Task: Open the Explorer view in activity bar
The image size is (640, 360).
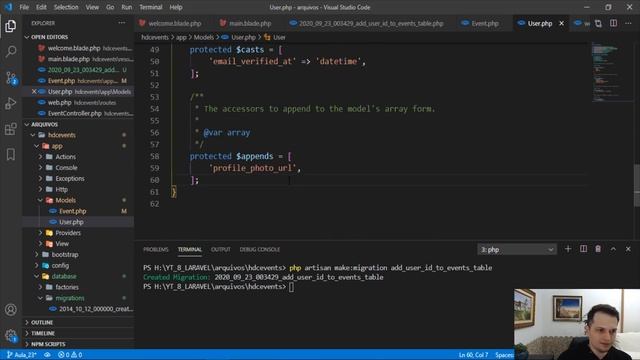Action: tap(11, 26)
